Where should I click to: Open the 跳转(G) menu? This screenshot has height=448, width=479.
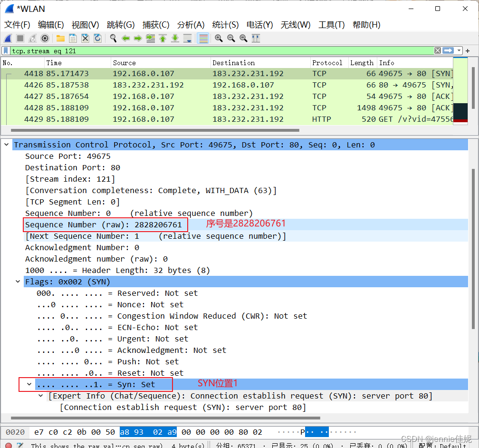[121, 25]
